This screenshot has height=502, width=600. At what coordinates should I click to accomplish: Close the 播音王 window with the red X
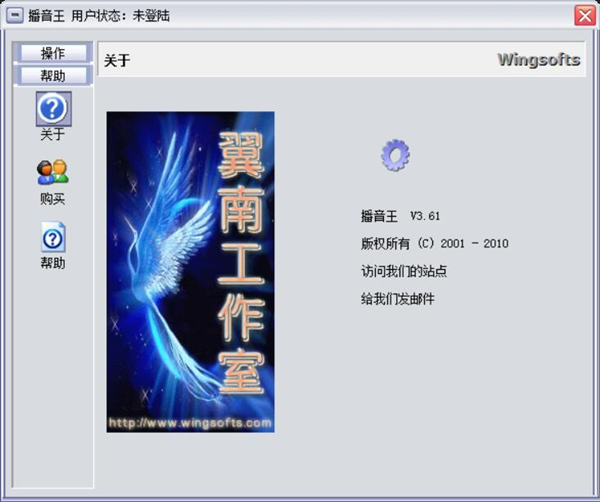(585, 16)
